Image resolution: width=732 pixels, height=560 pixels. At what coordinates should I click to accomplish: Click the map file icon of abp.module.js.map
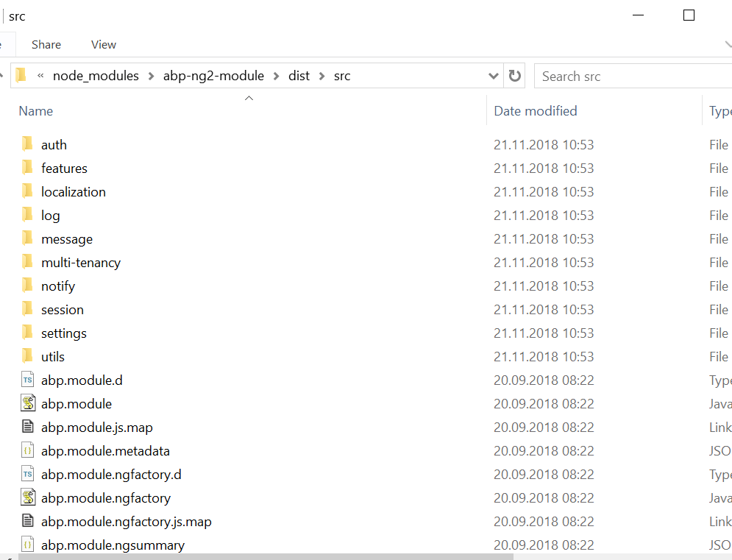[27, 427]
